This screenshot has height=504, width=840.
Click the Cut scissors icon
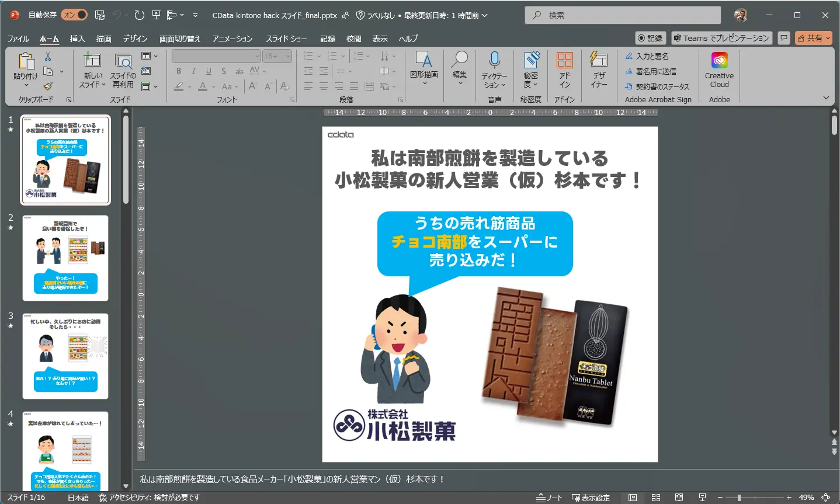point(48,57)
